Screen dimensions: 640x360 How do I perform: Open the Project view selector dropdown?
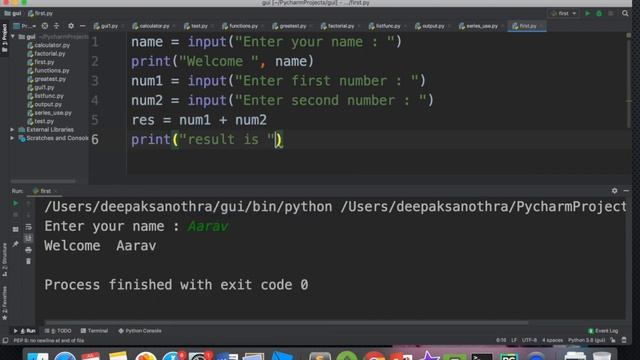click(24, 26)
